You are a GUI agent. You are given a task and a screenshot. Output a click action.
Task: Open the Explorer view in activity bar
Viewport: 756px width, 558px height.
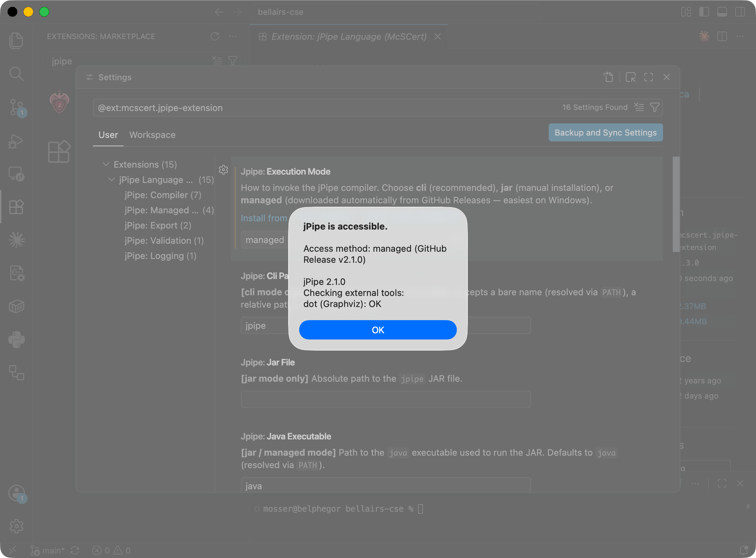(x=16, y=40)
